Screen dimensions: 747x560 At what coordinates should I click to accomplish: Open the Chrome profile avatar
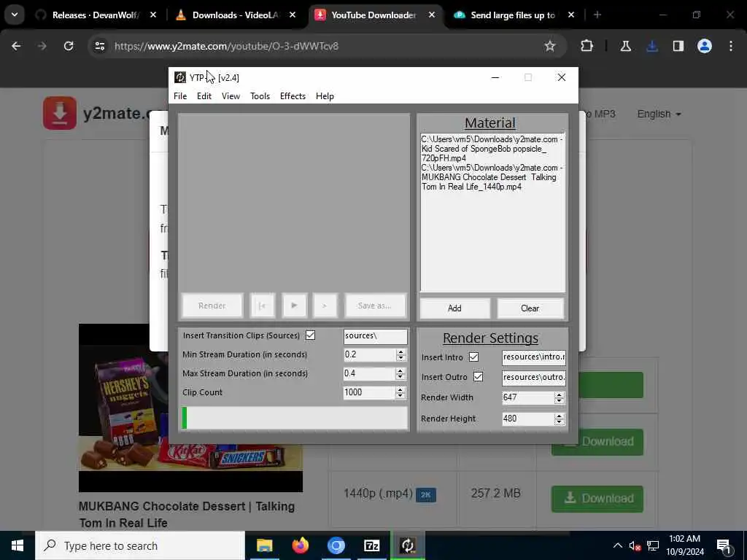(705, 46)
